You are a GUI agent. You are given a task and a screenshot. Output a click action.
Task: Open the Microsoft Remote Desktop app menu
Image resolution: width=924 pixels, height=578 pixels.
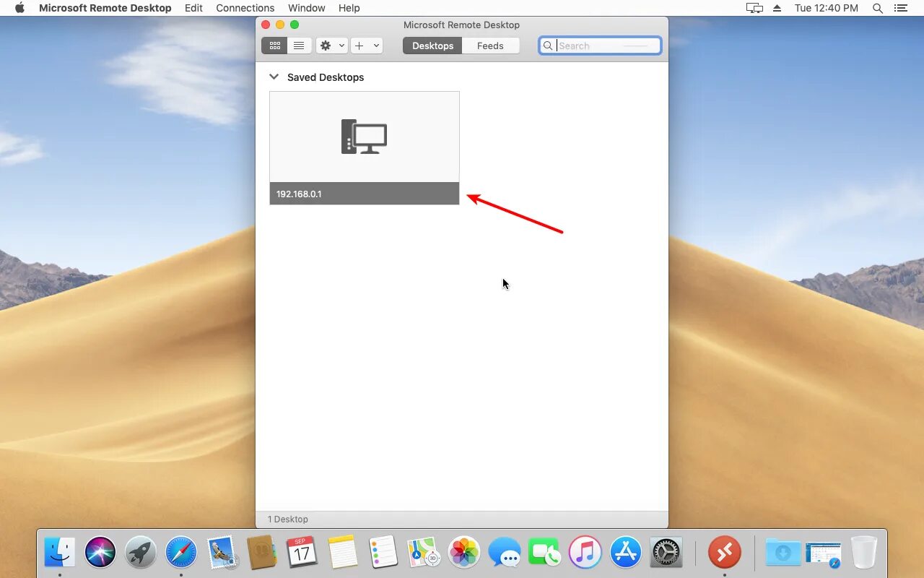105,8
